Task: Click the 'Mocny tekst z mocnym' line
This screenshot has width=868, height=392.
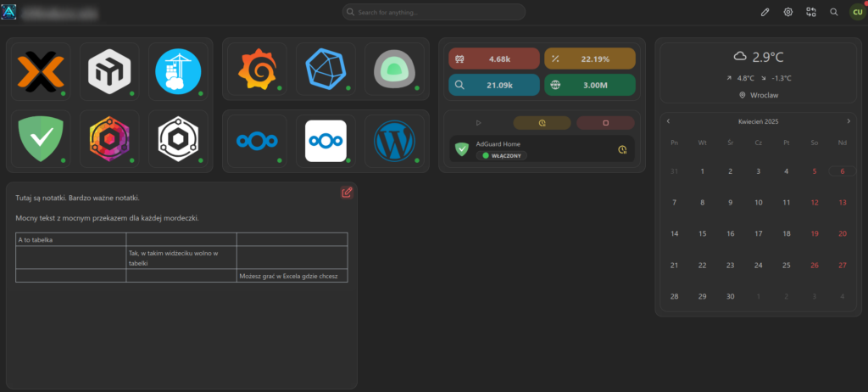Action: tap(107, 218)
